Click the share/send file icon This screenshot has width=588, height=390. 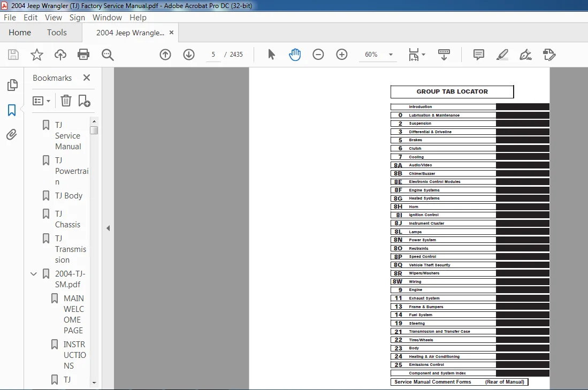point(549,55)
